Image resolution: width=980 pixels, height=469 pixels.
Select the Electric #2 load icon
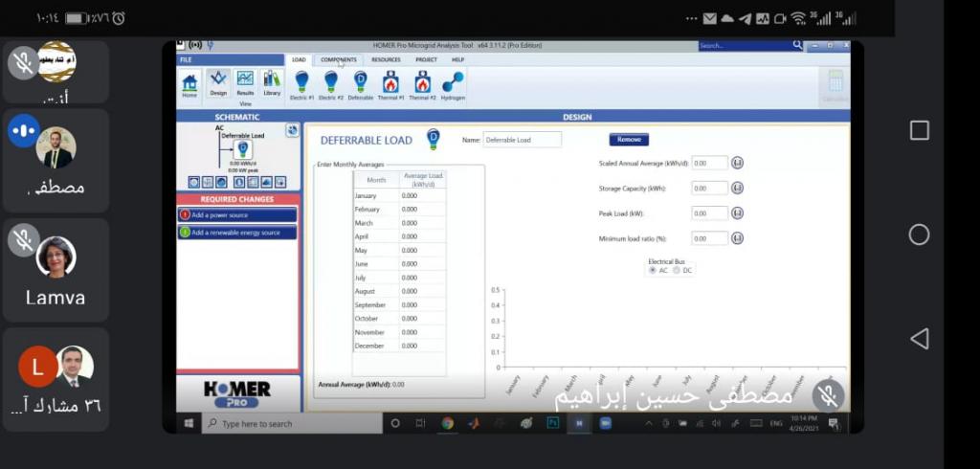point(331,82)
